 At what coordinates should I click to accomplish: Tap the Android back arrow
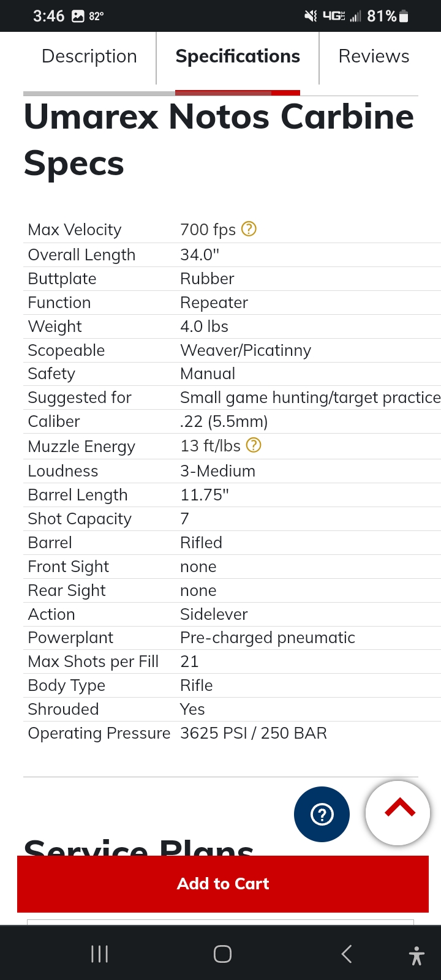tap(347, 954)
